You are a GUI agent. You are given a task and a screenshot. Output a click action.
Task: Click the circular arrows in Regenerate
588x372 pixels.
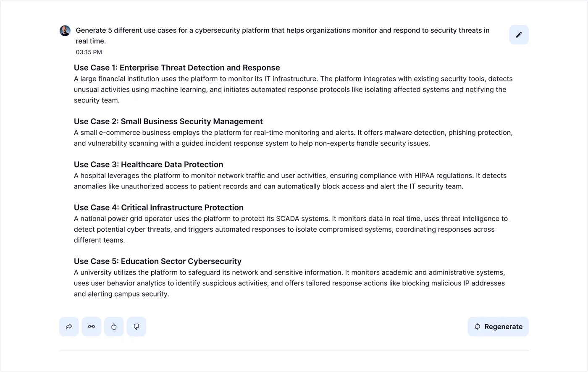pos(478,327)
